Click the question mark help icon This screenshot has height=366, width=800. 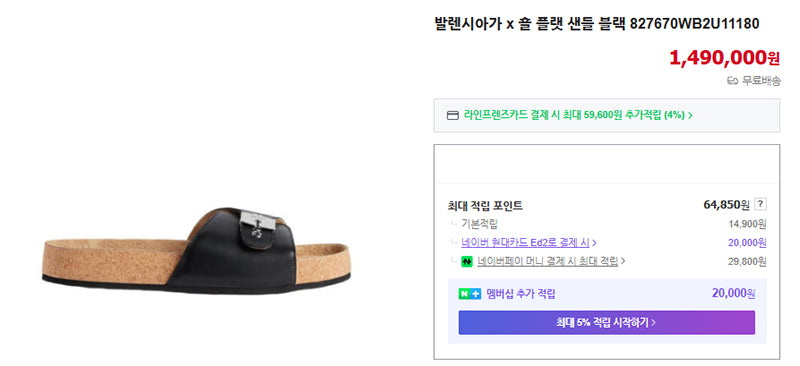pyautogui.click(x=760, y=204)
